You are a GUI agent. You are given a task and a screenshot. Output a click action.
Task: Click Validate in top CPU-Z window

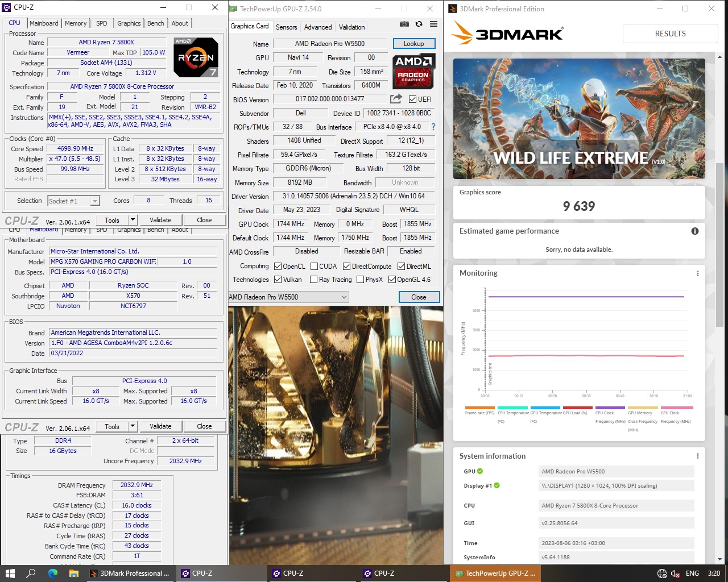pos(160,220)
